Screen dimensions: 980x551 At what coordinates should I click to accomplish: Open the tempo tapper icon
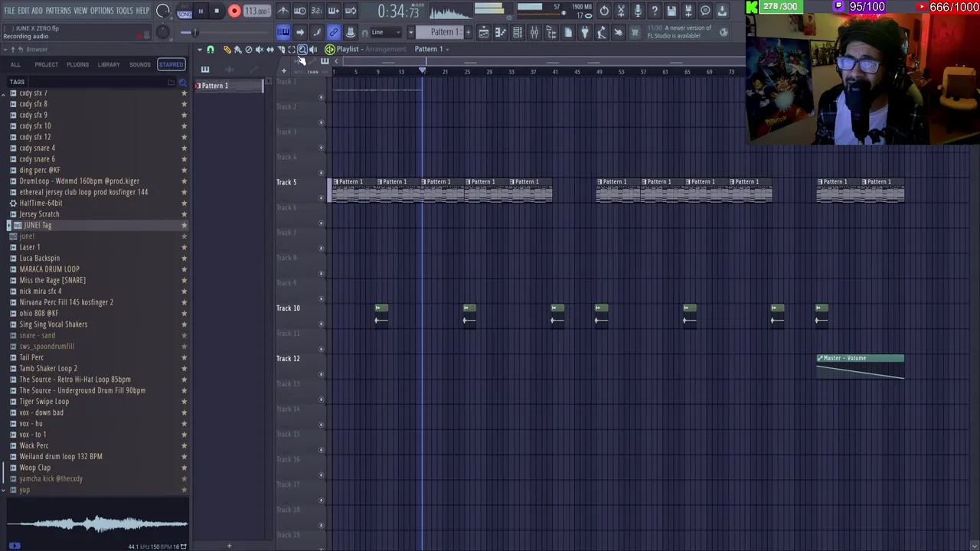tap(601, 32)
